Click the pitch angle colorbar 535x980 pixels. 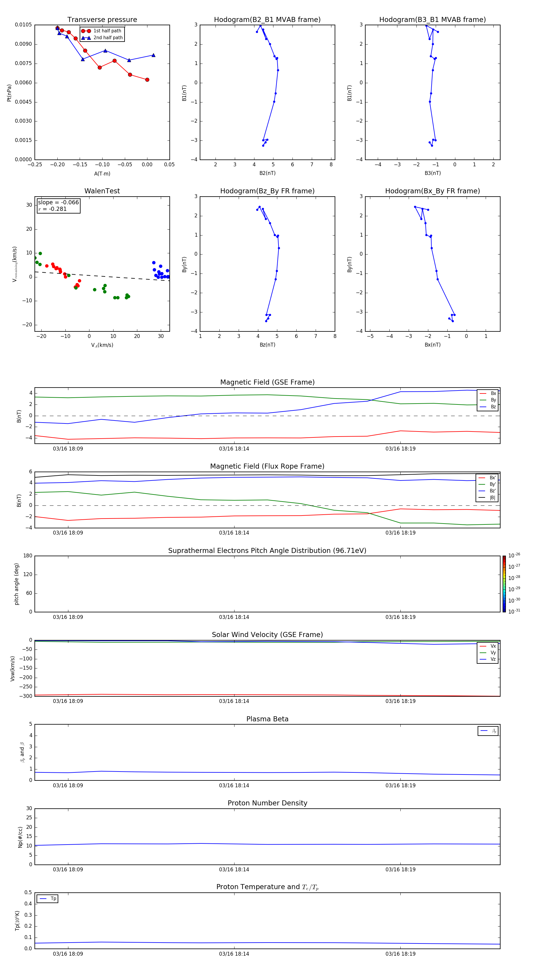pos(504,584)
